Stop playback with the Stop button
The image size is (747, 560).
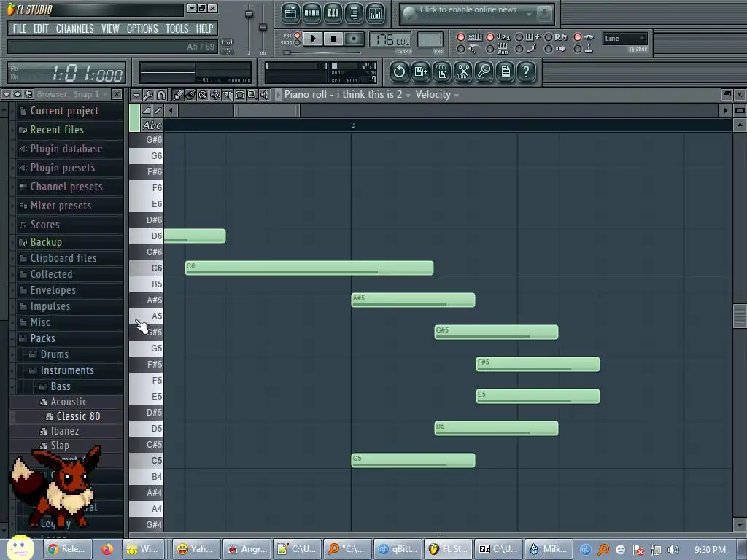333,39
